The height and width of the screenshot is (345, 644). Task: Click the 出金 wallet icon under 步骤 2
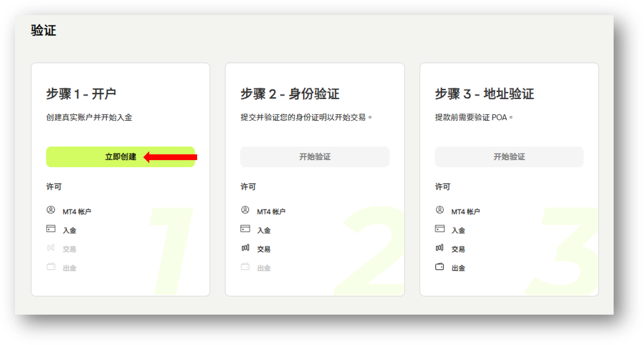[245, 267]
